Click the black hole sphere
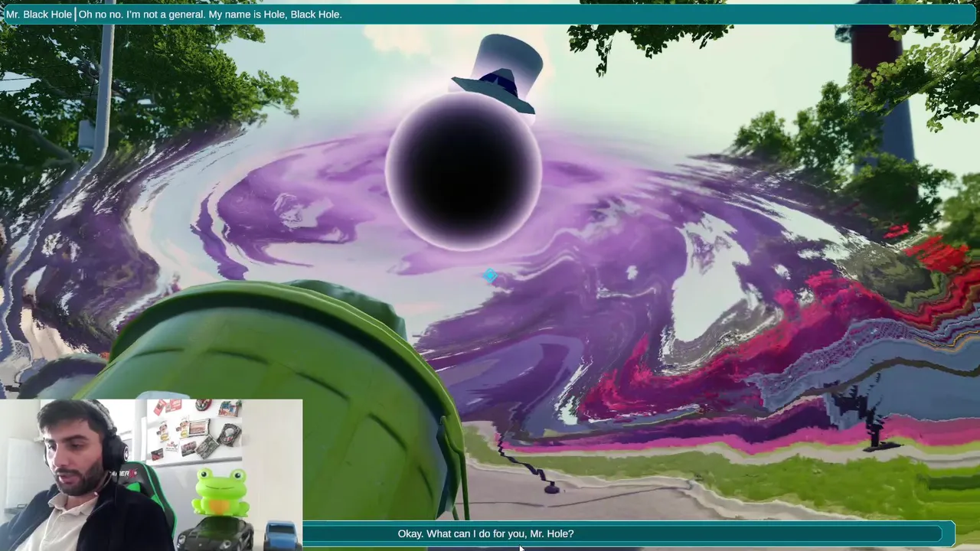 coord(463,172)
